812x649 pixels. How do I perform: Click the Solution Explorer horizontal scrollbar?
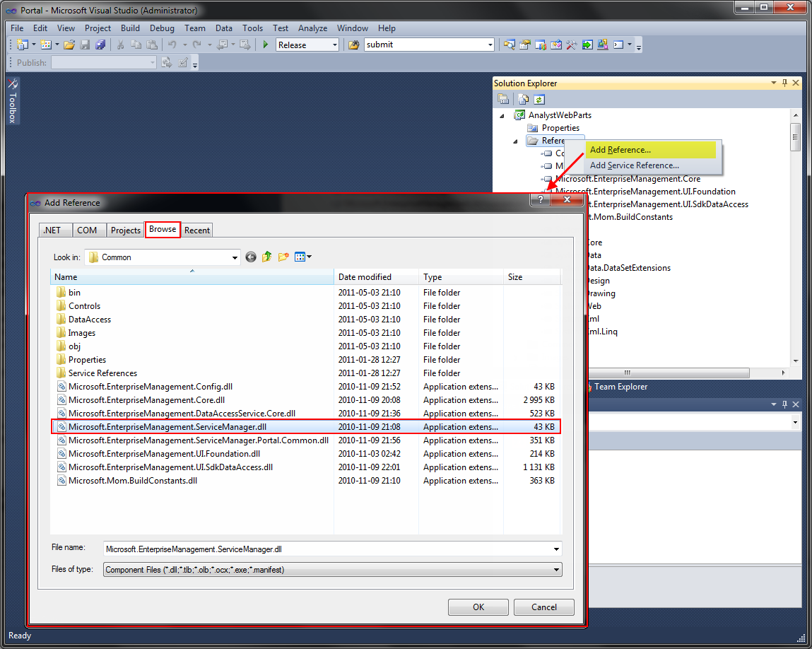point(669,373)
